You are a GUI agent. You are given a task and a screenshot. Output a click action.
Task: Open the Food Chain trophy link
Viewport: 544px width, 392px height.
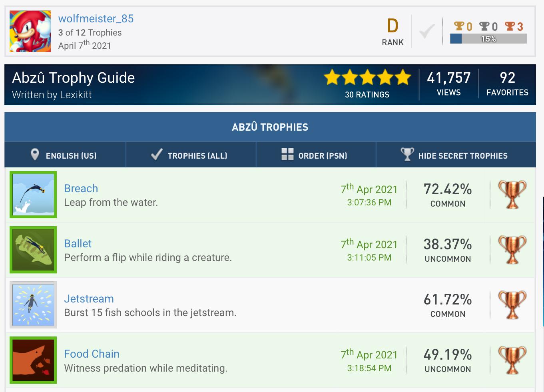point(92,354)
